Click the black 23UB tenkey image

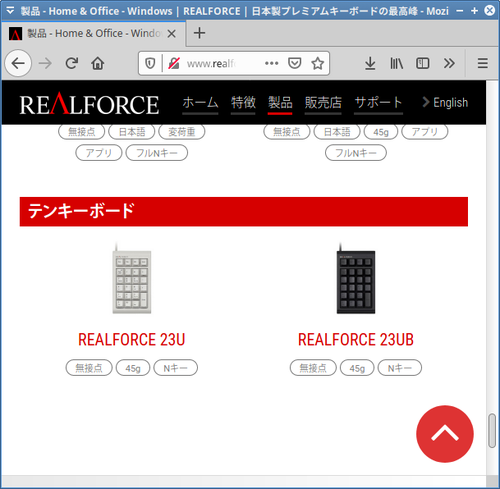point(356,279)
